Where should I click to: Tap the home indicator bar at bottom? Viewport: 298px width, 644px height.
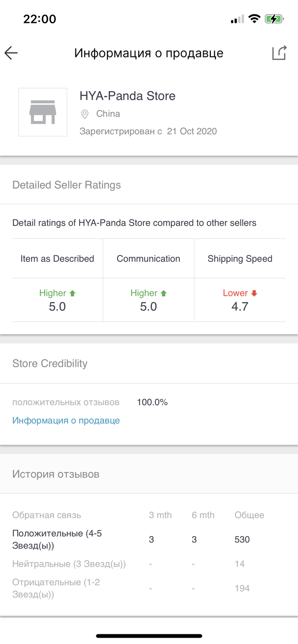pyautogui.click(x=149, y=636)
